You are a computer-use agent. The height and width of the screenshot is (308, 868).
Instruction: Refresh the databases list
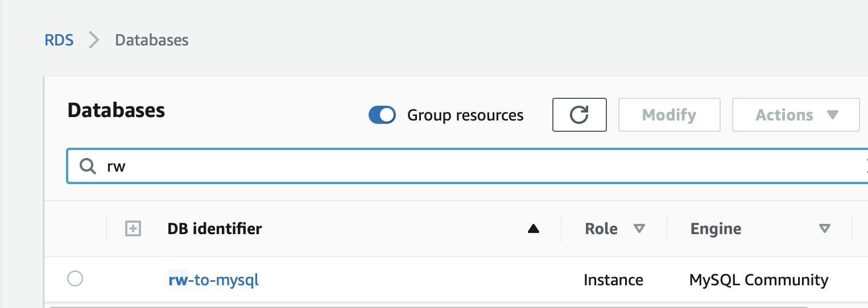pyautogui.click(x=579, y=115)
